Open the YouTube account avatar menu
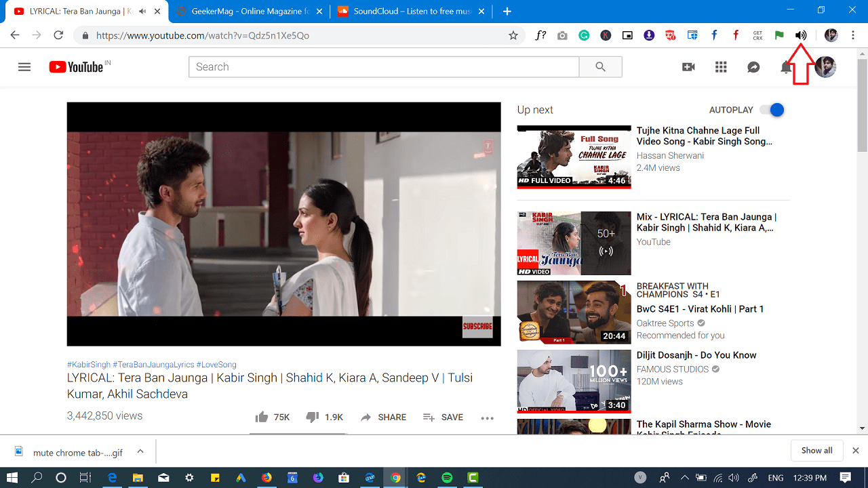The height and width of the screenshot is (488, 868). (x=825, y=67)
